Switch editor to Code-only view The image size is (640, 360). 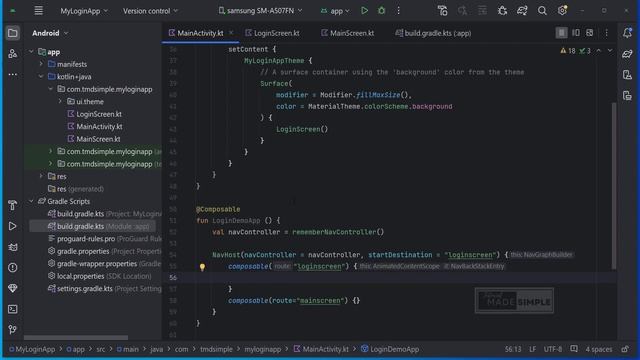tap(561, 33)
